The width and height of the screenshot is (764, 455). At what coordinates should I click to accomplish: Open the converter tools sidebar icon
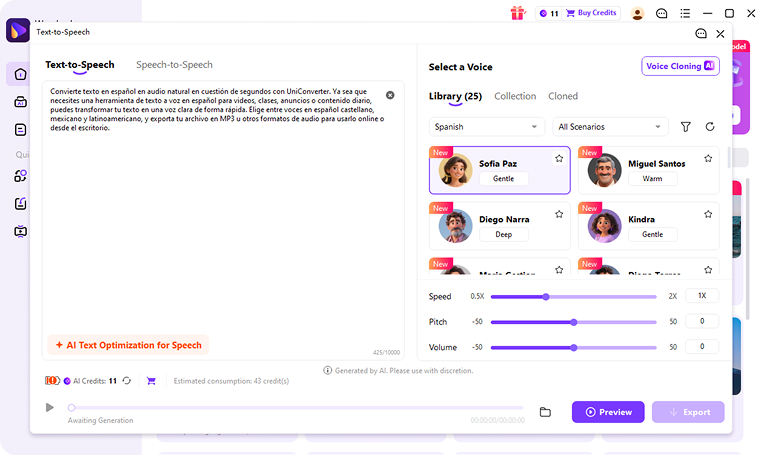click(x=20, y=176)
